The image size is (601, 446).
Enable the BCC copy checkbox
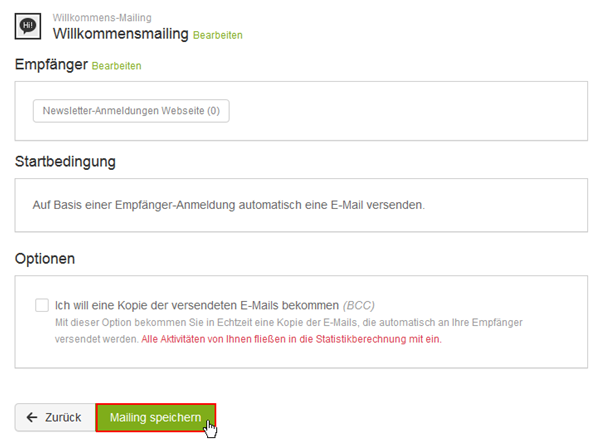42,305
